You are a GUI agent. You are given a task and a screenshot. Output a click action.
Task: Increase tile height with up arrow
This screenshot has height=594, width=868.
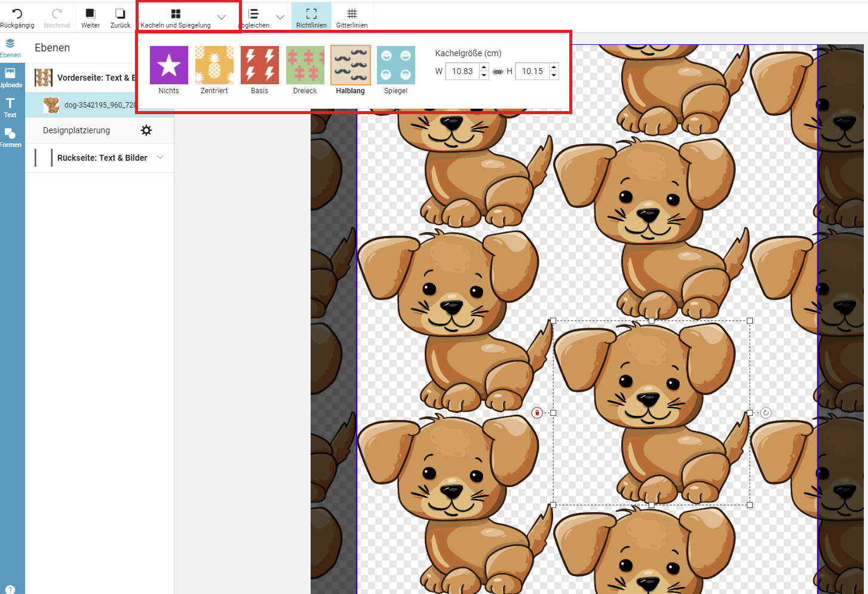coord(554,67)
